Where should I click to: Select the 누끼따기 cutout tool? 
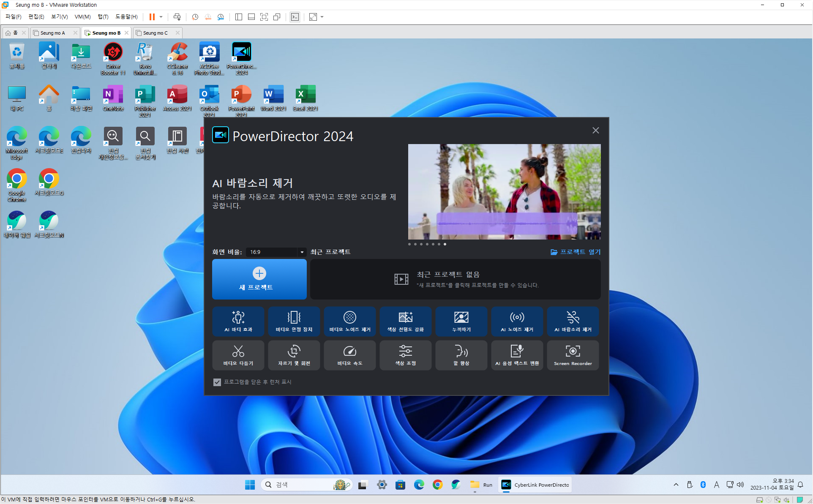click(x=461, y=321)
